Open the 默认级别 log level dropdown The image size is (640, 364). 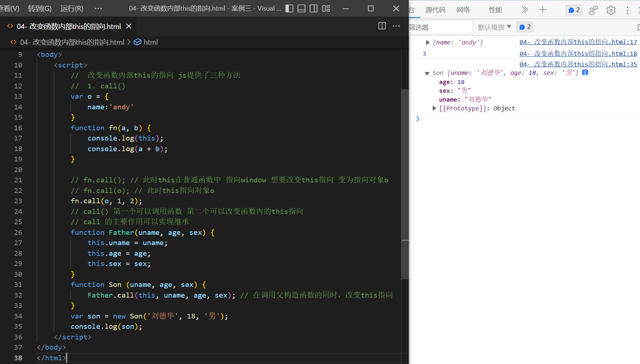tap(494, 27)
